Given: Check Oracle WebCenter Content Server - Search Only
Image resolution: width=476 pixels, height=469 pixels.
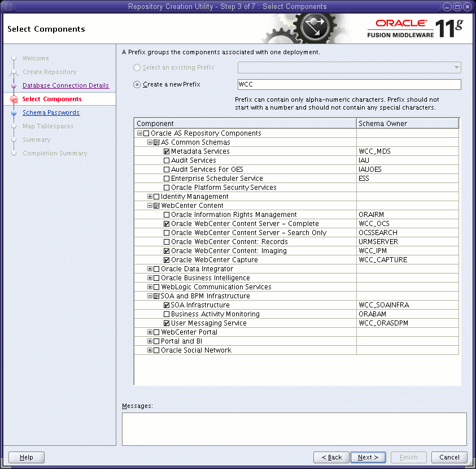Looking at the screenshot, I should tap(167, 233).
